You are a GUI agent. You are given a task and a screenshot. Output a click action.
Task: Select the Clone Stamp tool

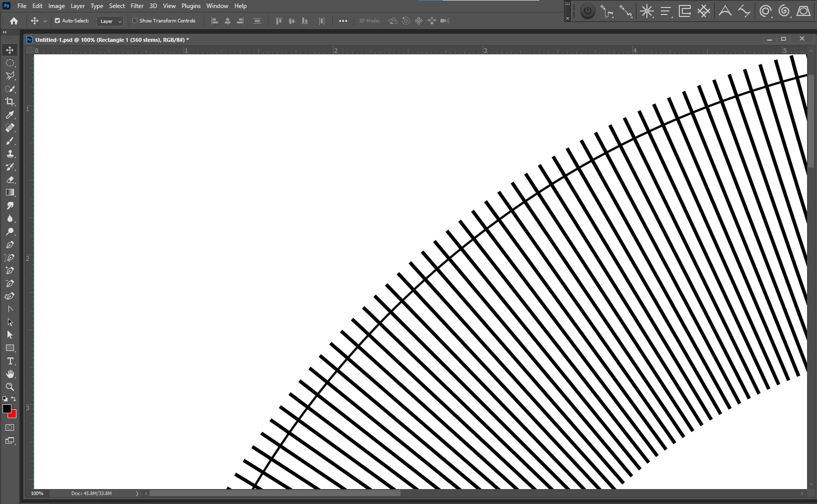pos(10,154)
